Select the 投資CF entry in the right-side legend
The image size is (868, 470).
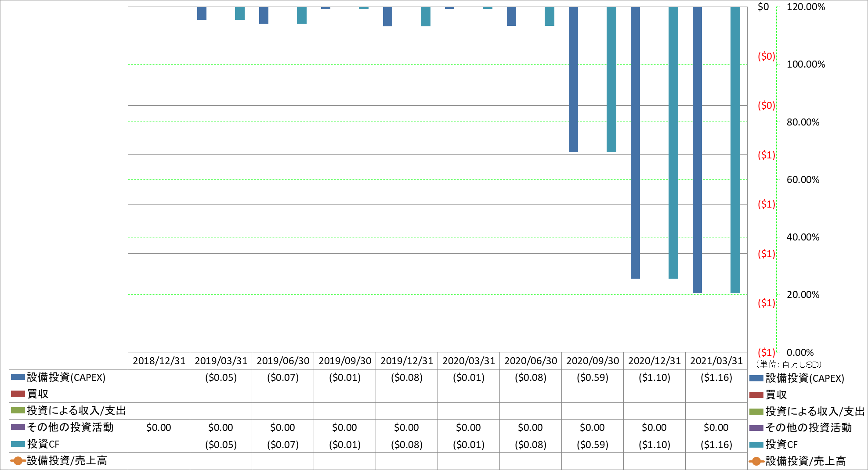coord(773,445)
